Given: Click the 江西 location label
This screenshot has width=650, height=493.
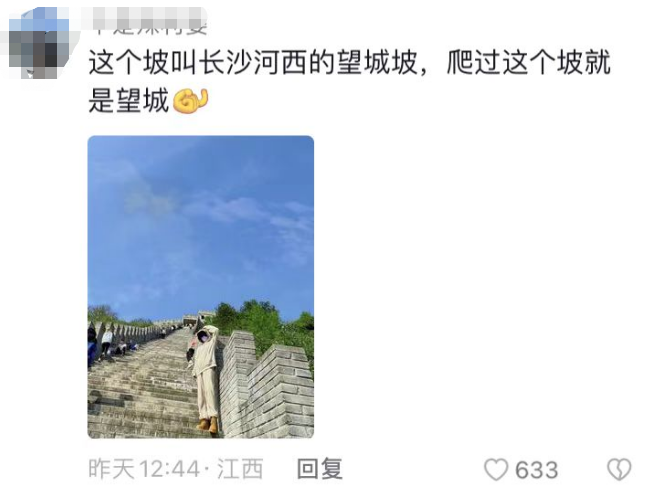Looking at the screenshot, I should click(x=240, y=469).
